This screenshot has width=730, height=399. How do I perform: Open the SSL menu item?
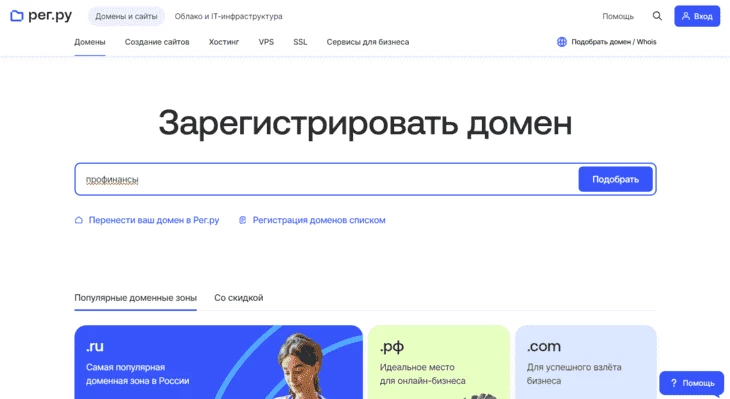point(300,42)
